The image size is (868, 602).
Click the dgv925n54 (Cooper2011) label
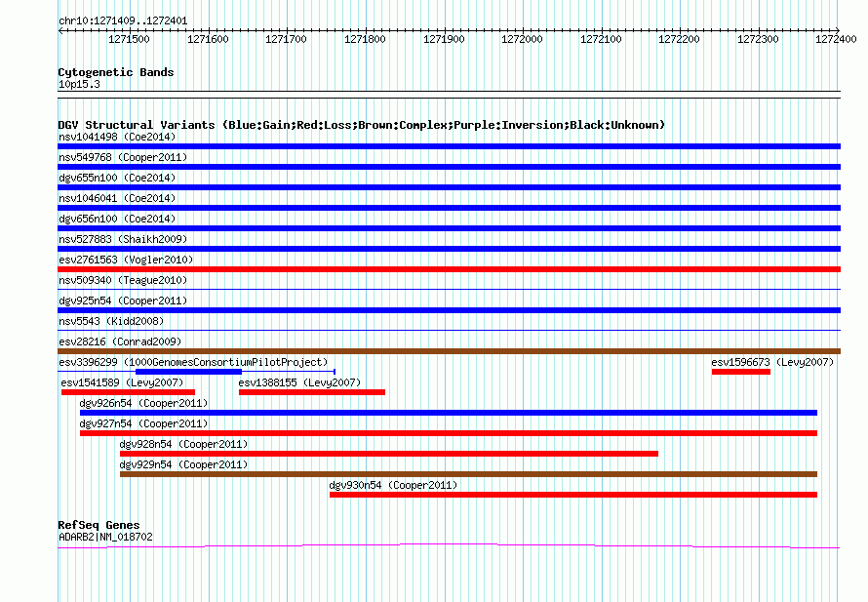click(x=123, y=301)
